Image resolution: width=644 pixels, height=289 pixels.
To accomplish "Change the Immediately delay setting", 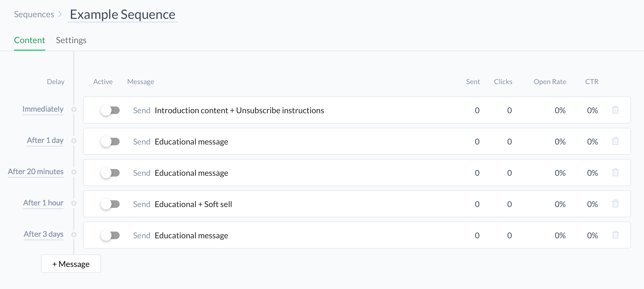I will point(43,109).
